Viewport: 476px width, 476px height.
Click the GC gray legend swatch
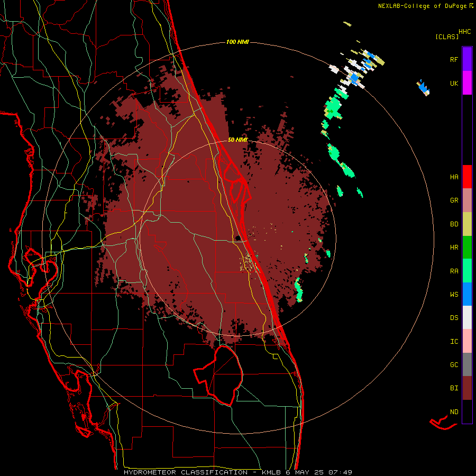[x=467, y=364]
